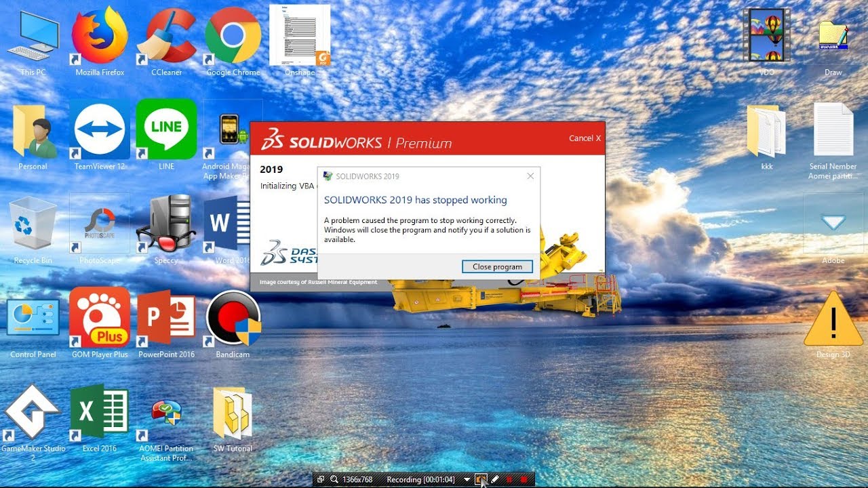Open the LINE app shortcut

pyautogui.click(x=167, y=136)
